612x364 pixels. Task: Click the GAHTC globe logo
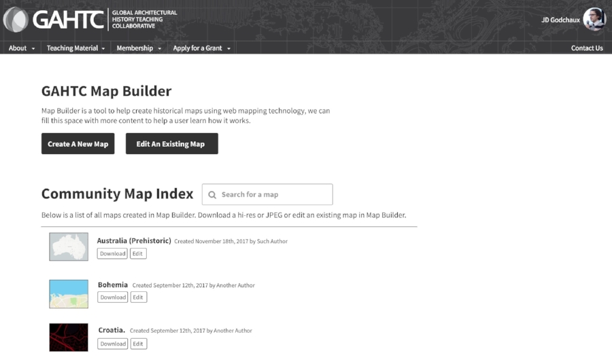[x=16, y=20]
